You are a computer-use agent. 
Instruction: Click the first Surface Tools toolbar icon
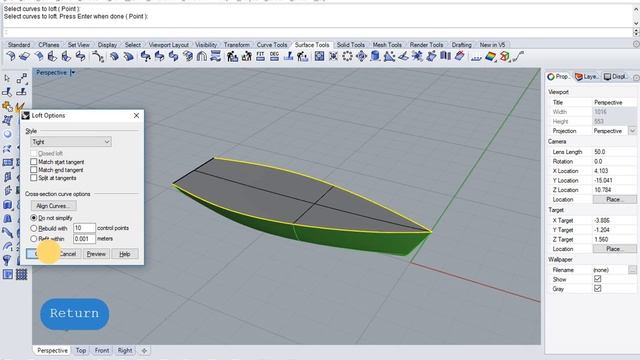11,56
